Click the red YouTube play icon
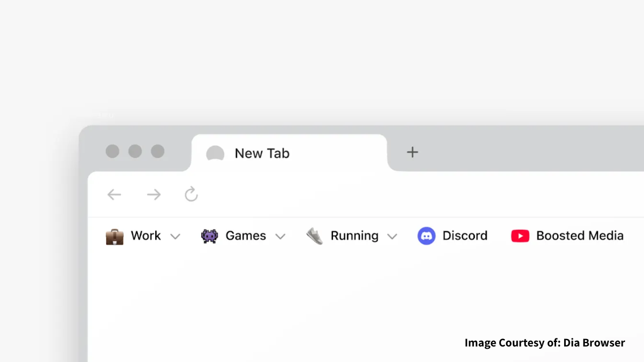644x362 pixels. tap(520, 236)
